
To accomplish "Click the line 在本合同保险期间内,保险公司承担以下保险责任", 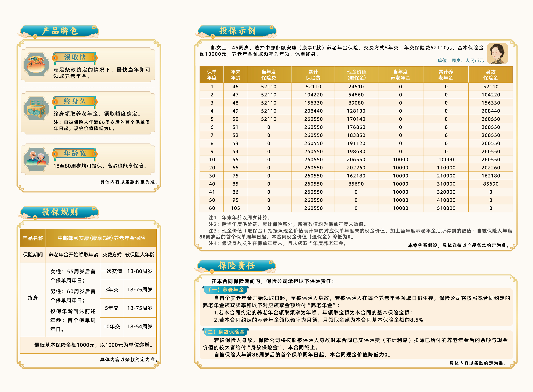I will point(273,281).
